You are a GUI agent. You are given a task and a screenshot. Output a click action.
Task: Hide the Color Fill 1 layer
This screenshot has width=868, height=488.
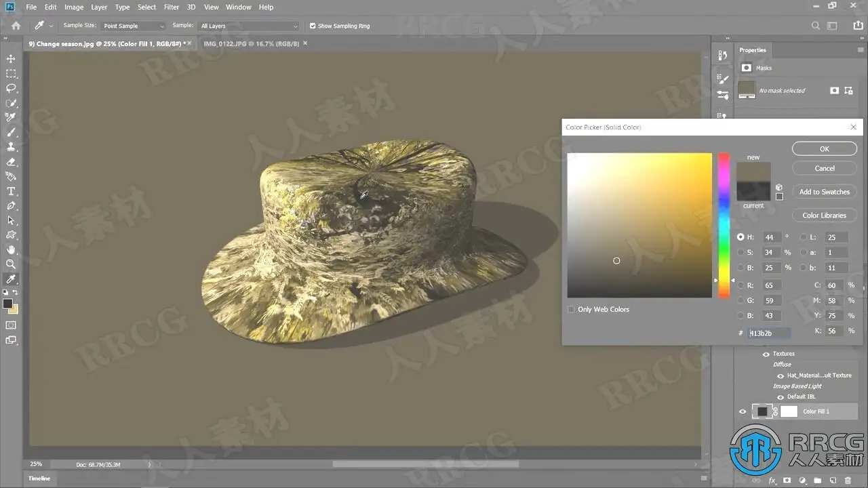[x=743, y=411]
